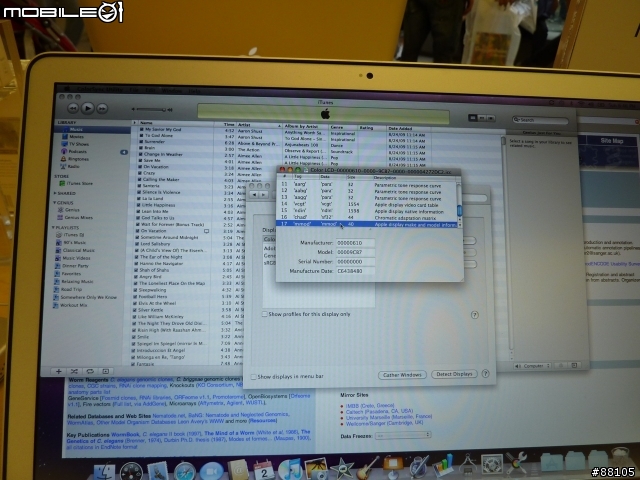
Task: Click System Preferences forward arrow button
Action: tap(264, 195)
